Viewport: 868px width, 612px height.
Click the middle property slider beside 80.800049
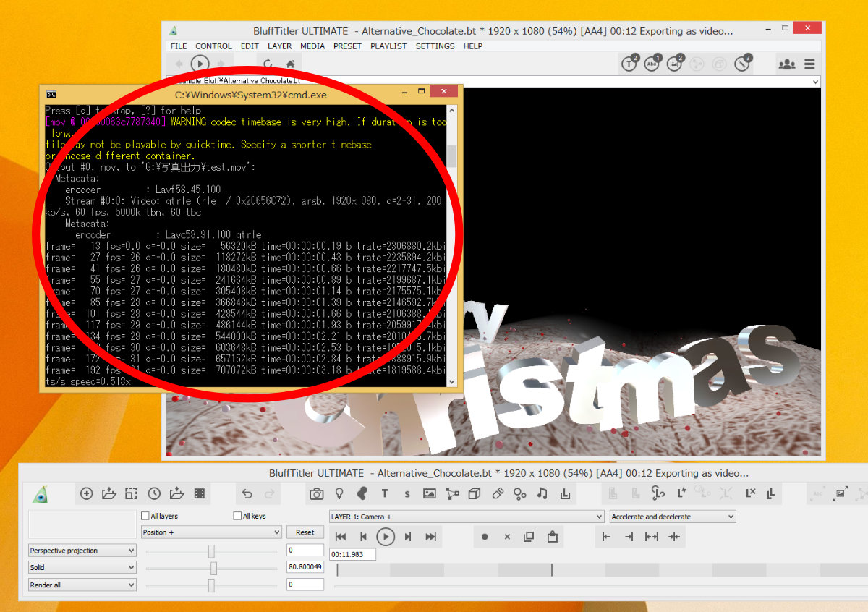point(211,569)
